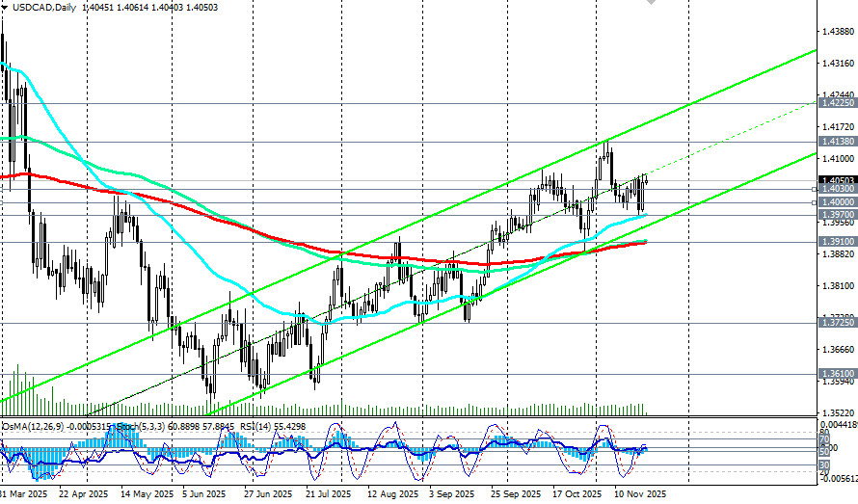Click the 25 Sep 2025 date label

[516, 494]
